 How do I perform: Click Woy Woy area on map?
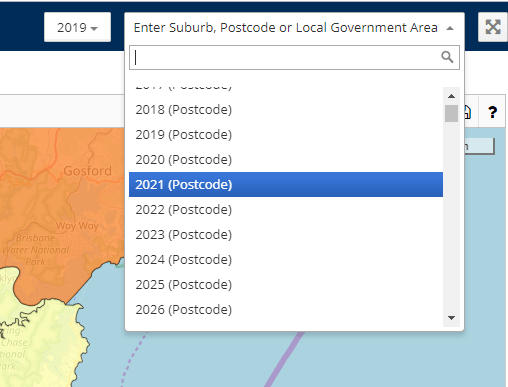coord(77,226)
